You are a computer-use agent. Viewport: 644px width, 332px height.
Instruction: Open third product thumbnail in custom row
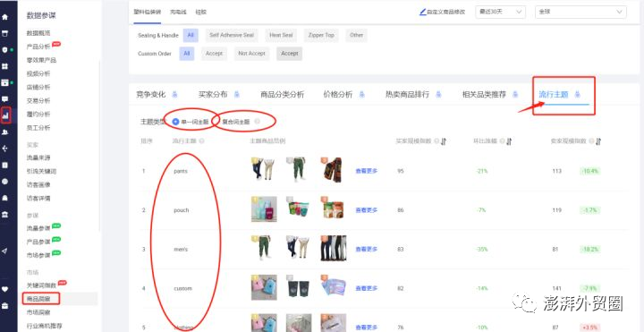(x=333, y=287)
